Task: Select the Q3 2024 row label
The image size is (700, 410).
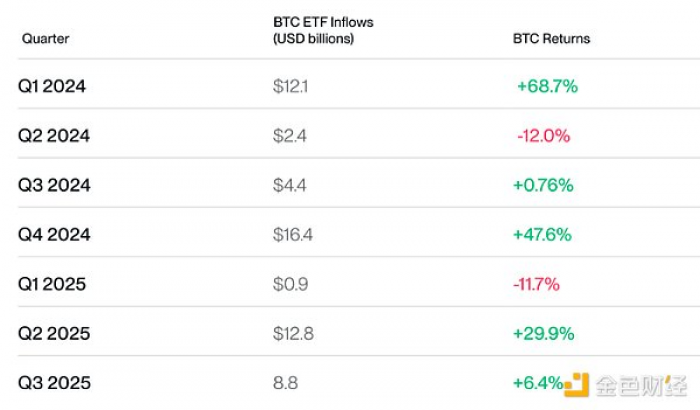Action: point(54,185)
